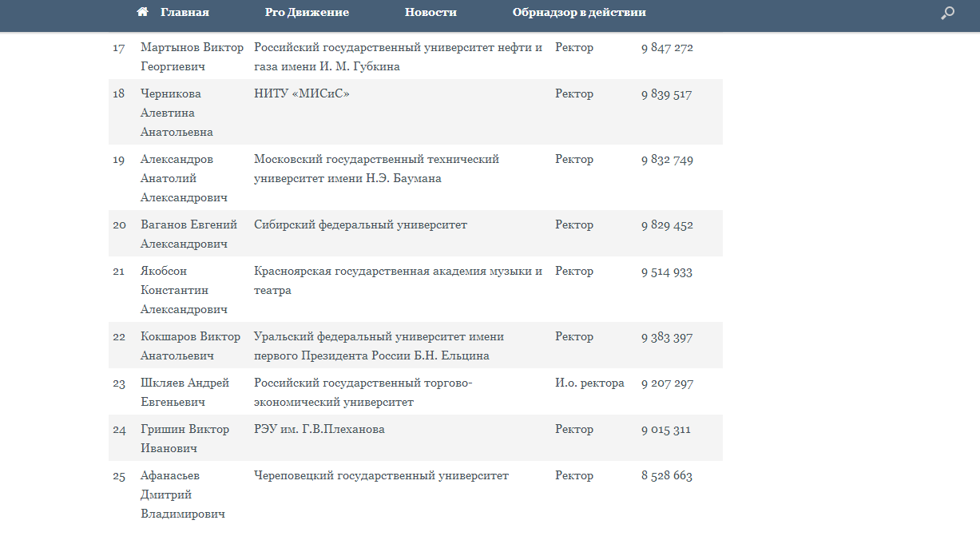Select row number «23»
The width and height of the screenshot is (980, 544).
click(119, 383)
